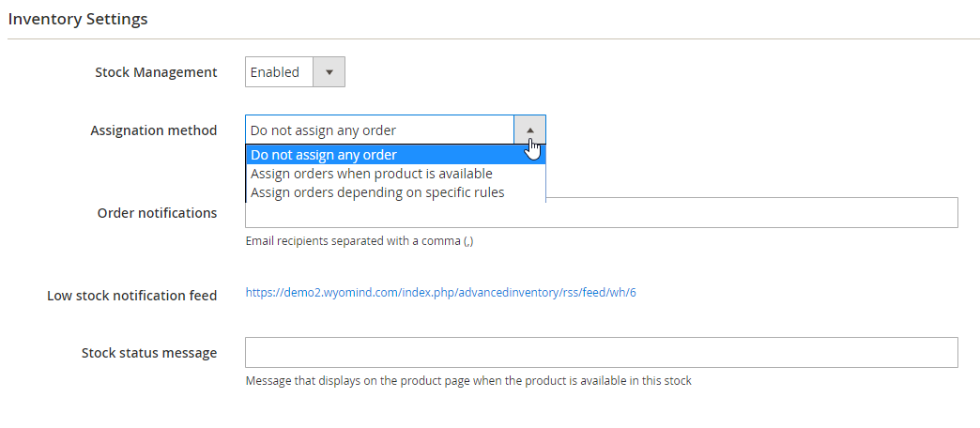Image resolution: width=980 pixels, height=428 pixels.
Task: Click the Low stock notification feed label
Action: 131,296
